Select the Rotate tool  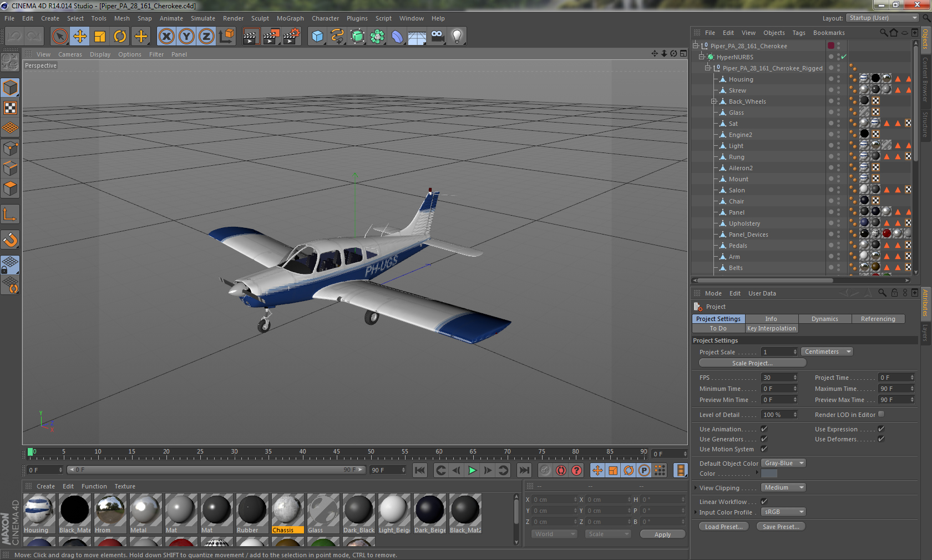point(120,37)
